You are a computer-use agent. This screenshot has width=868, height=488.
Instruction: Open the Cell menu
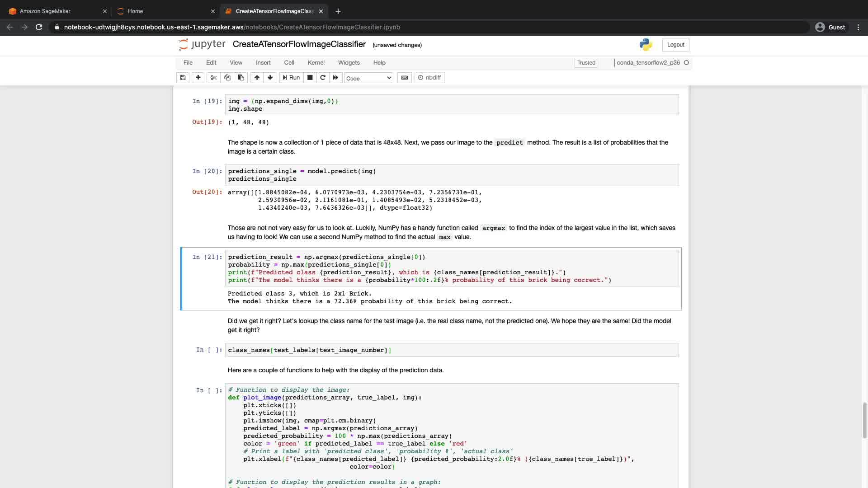(x=289, y=63)
